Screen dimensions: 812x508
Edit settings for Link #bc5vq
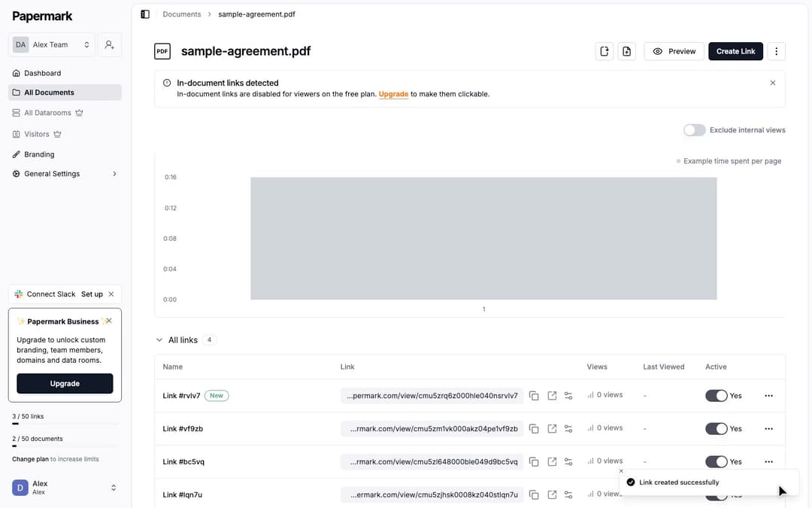tap(568, 462)
